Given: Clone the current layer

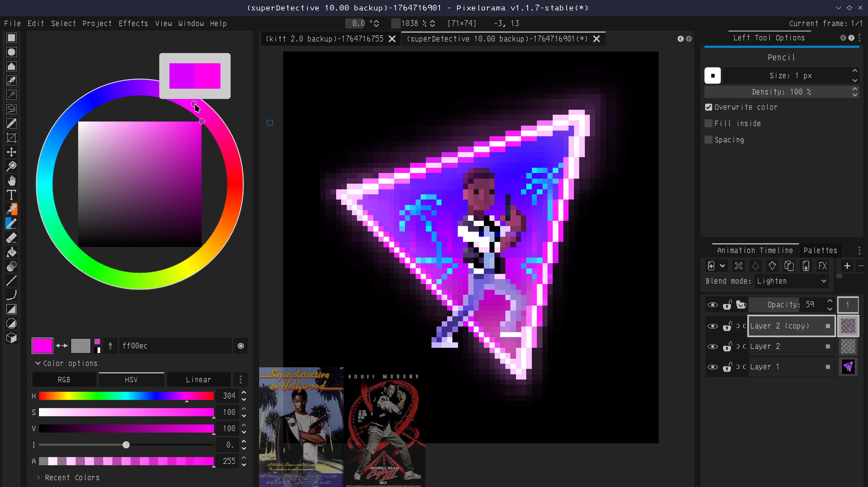Looking at the screenshot, I should [x=789, y=266].
